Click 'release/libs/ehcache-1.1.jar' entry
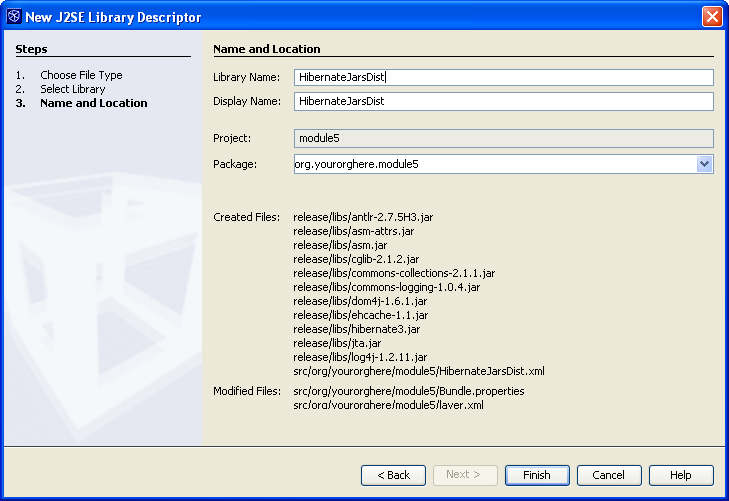Image resolution: width=729 pixels, height=501 pixels. 360,315
